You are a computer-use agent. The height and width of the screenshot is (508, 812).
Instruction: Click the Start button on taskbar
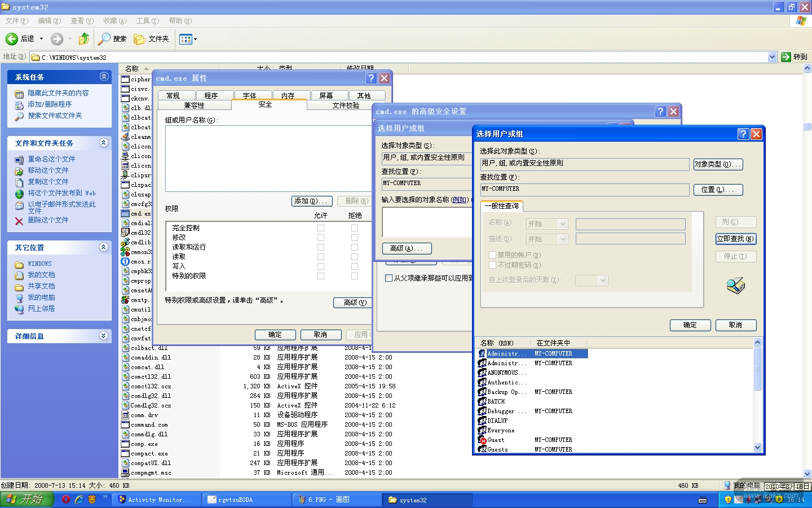[x=27, y=500]
